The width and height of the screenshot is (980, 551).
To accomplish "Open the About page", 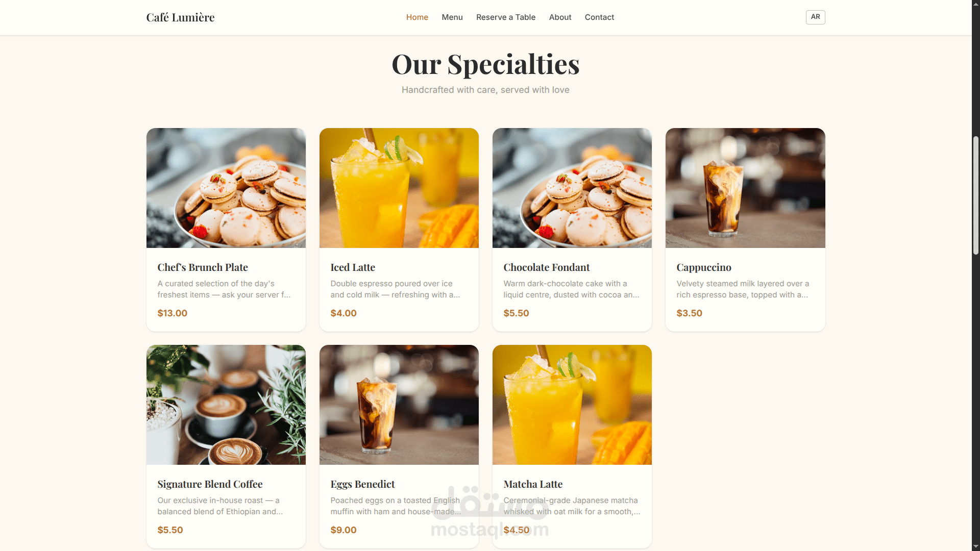I will [560, 17].
